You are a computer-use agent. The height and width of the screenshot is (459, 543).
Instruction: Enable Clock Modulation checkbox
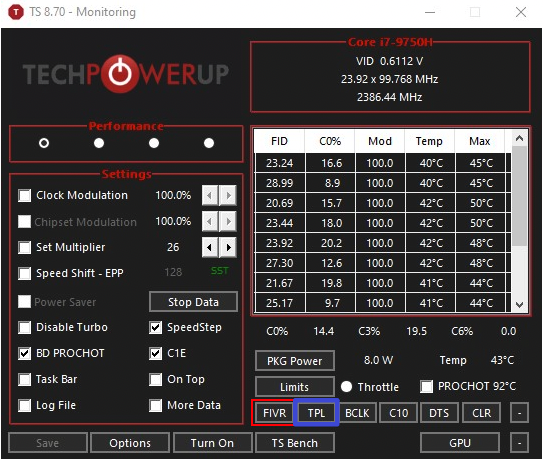(x=25, y=195)
